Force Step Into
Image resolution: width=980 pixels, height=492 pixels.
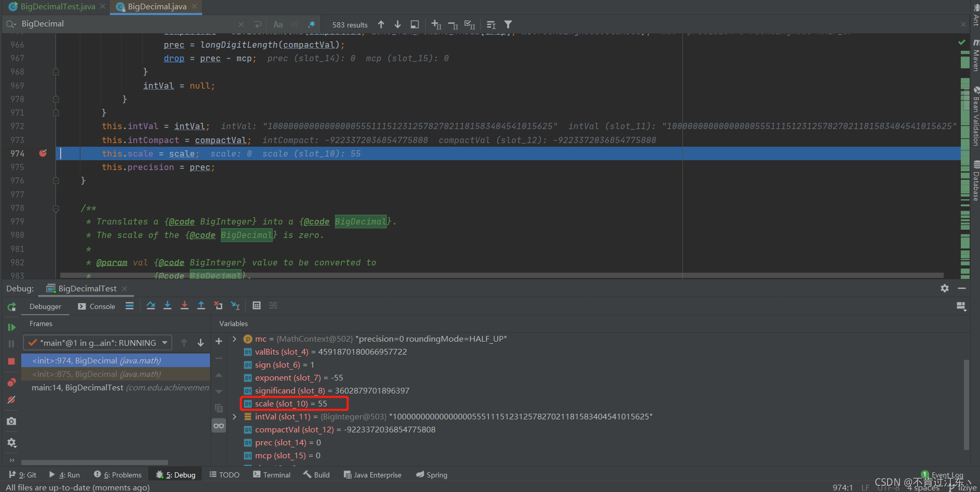pos(185,306)
